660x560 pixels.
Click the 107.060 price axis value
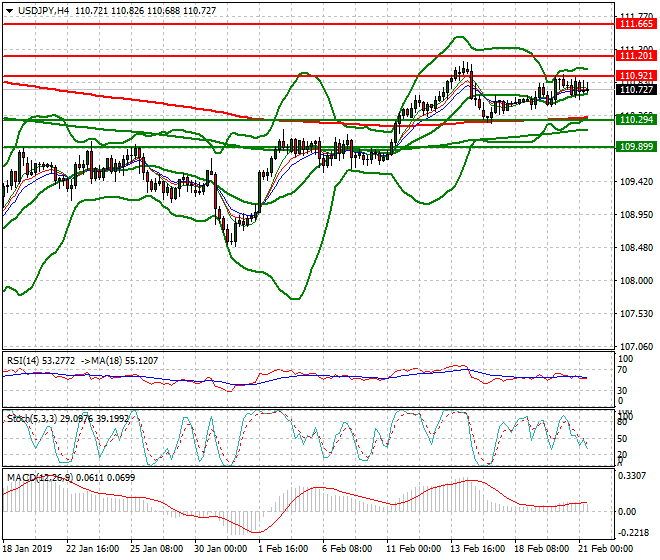636,347
